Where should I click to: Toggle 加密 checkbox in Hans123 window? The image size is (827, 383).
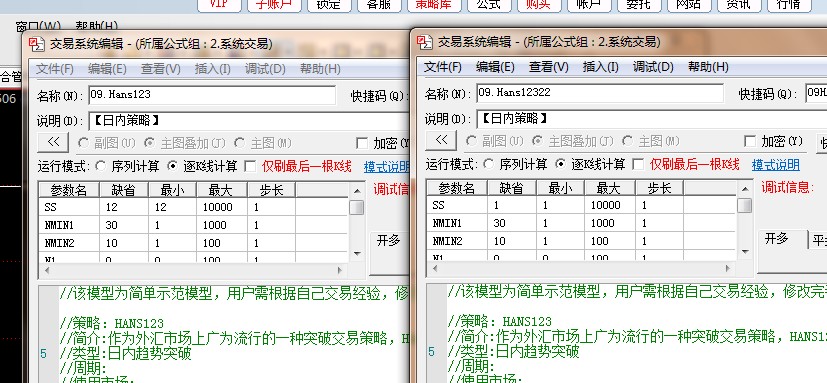(x=362, y=143)
